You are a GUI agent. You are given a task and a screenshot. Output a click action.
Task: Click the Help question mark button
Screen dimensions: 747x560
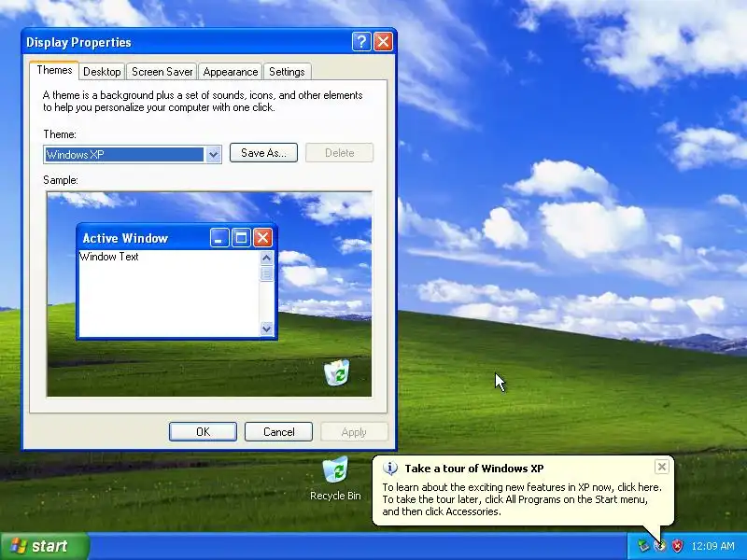coord(361,42)
